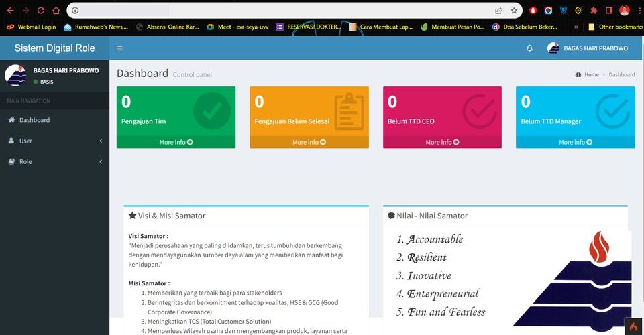Viewport: 644px width, 335px height.
Task: Click the blue shield extension icon
Action: [x=563, y=11]
